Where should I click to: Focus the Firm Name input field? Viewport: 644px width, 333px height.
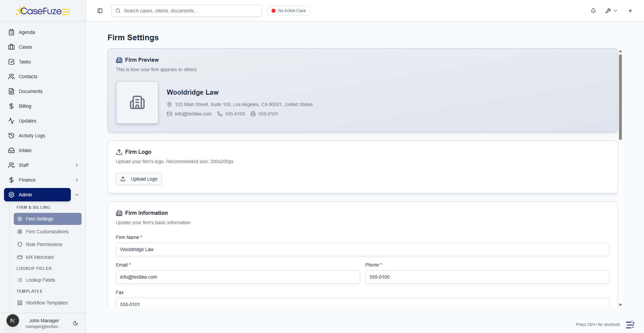[362, 249]
